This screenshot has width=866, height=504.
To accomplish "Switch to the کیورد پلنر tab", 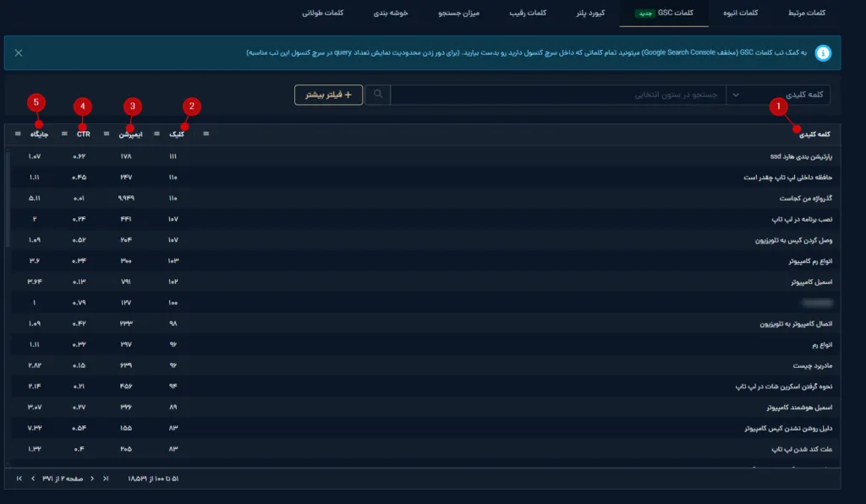I will tap(590, 13).
